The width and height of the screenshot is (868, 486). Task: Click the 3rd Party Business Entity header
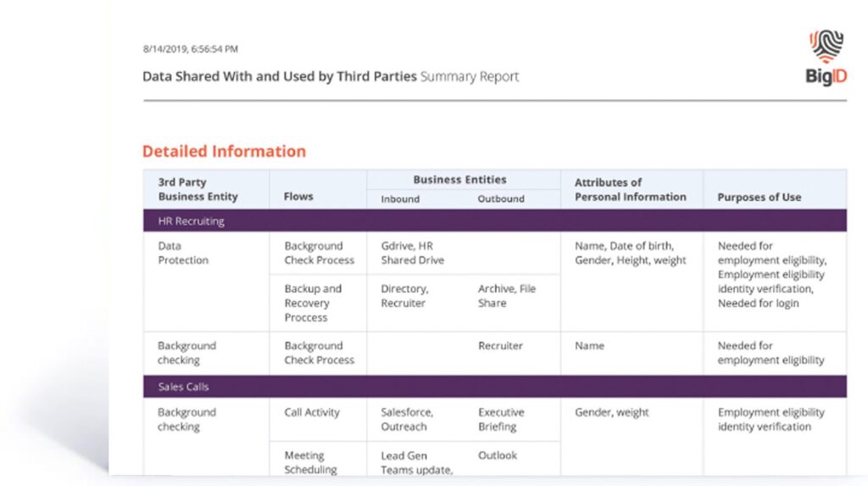coord(198,189)
